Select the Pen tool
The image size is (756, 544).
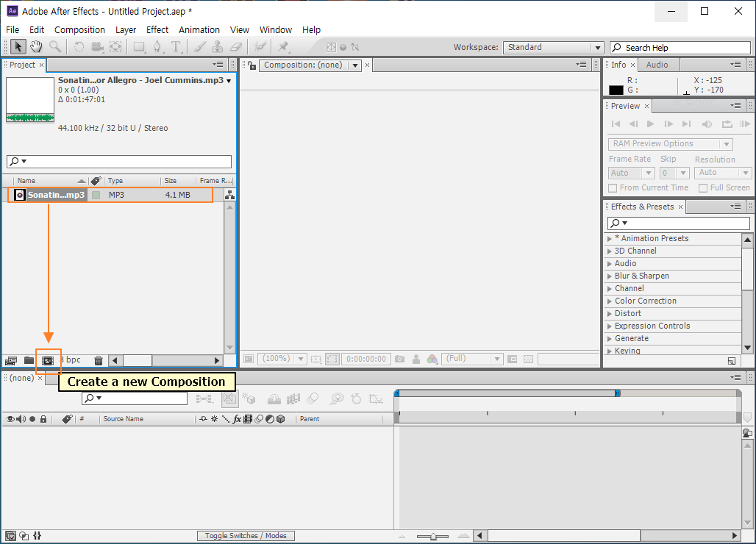tap(157, 47)
